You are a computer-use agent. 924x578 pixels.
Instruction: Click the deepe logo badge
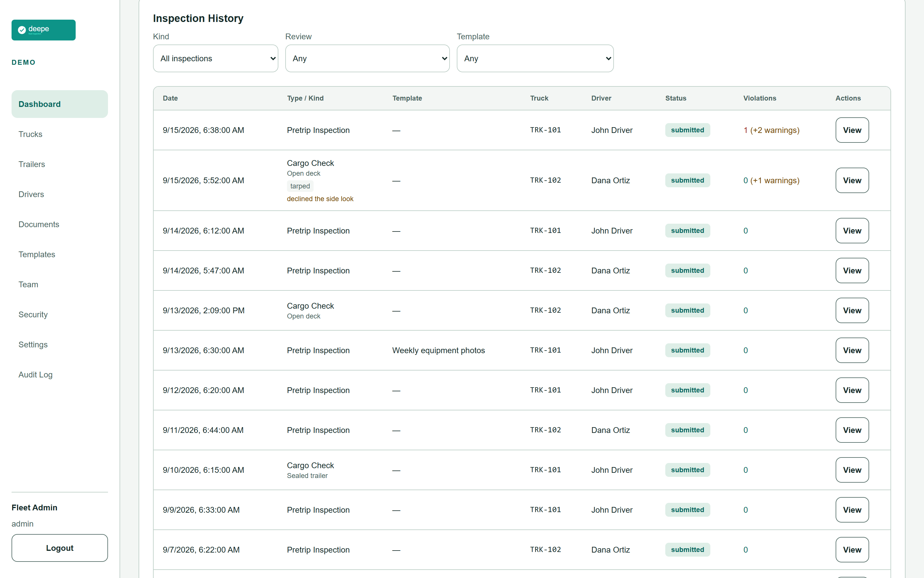point(44,30)
